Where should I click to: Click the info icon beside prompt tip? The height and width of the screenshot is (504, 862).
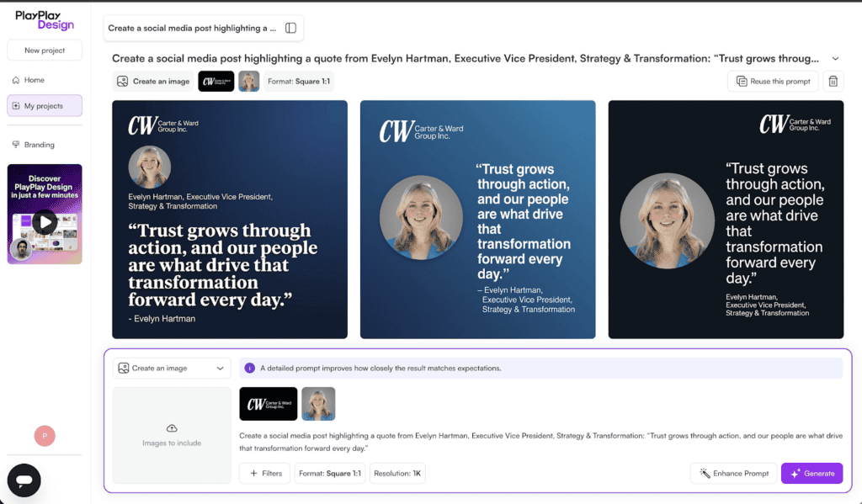pos(249,368)
